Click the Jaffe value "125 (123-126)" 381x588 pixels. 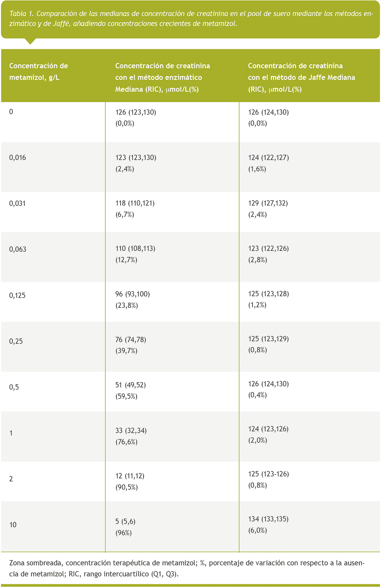[269, 474]
